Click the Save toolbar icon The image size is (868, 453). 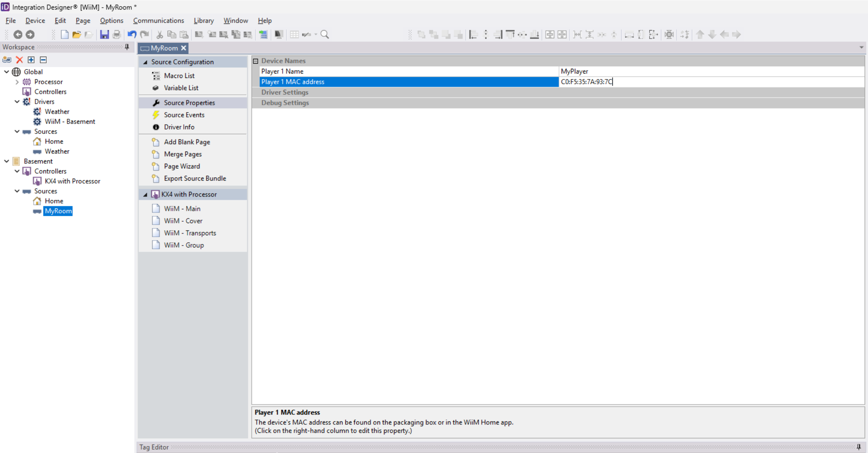(x=104, y=35)
